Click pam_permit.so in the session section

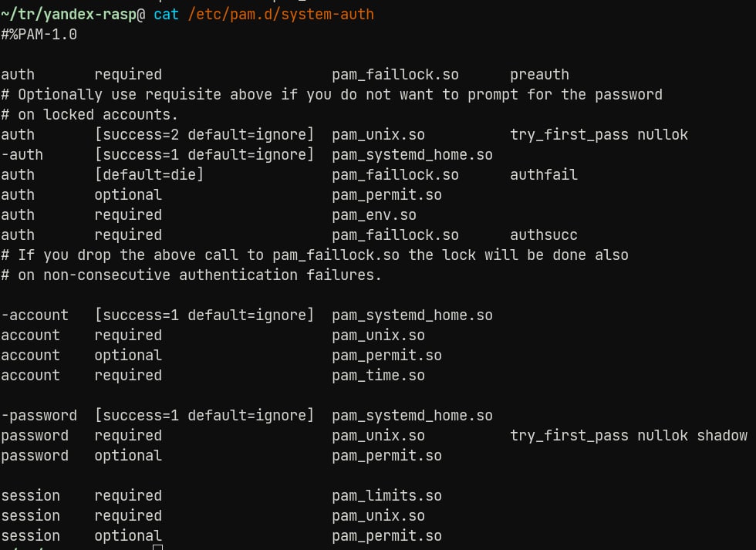386,536
